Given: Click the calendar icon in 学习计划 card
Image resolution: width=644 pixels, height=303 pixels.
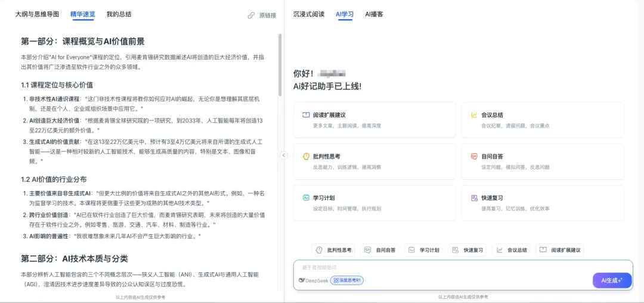Looking at the screenshot, I should 305,198.
